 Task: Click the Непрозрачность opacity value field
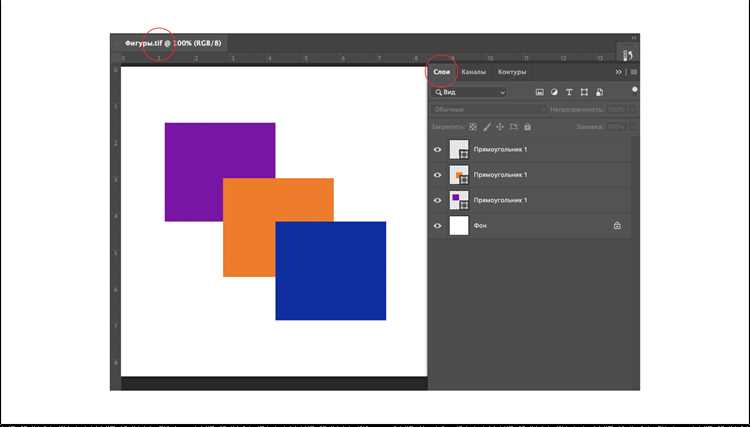tap(617, 109)
